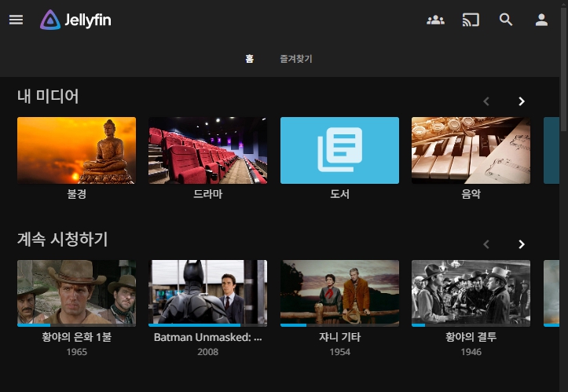Click the 음악 library label
Image resolution: width=568 pixels, height=392 pixels.
pyautogui.click(x=471, y=194)
